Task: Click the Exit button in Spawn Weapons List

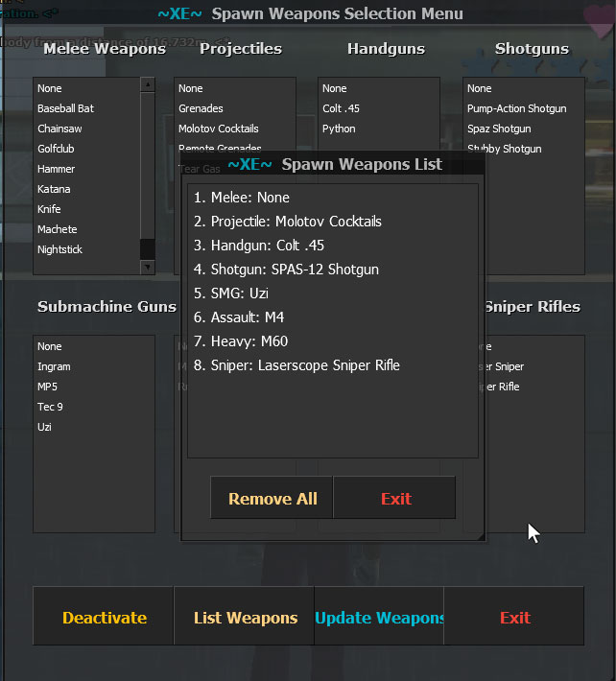Action: (394, 498)
